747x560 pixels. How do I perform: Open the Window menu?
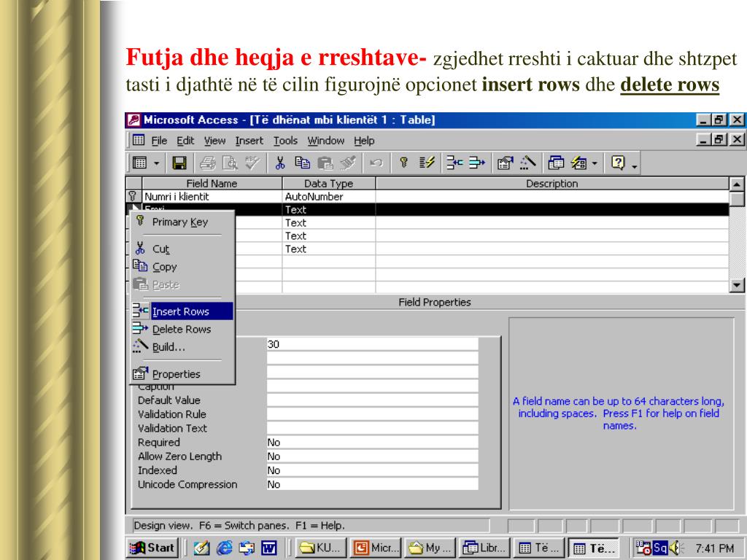(326, 141)
